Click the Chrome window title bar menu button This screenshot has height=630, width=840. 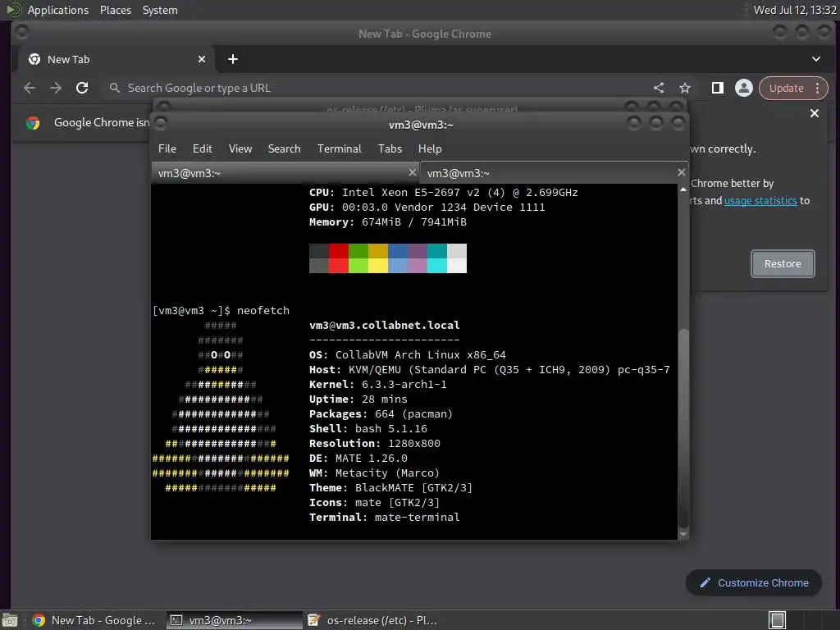[x=22, y=33]
